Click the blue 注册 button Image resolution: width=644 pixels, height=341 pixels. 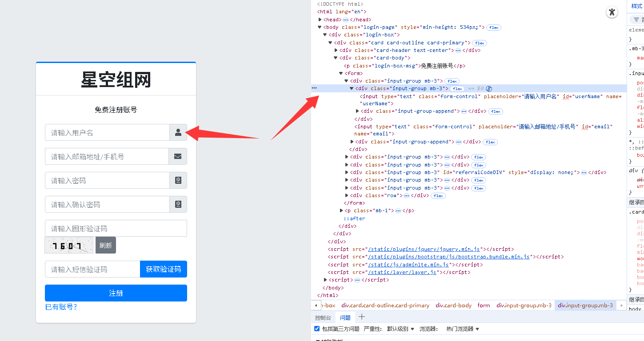116,293
